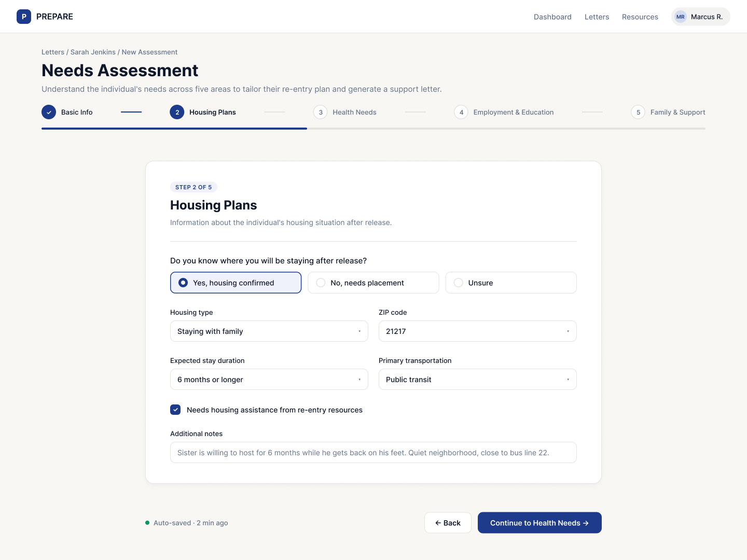Viewport: 747px width, 560px height.
Task: Click Continue to Health Needs button
Action: (539, 523)
